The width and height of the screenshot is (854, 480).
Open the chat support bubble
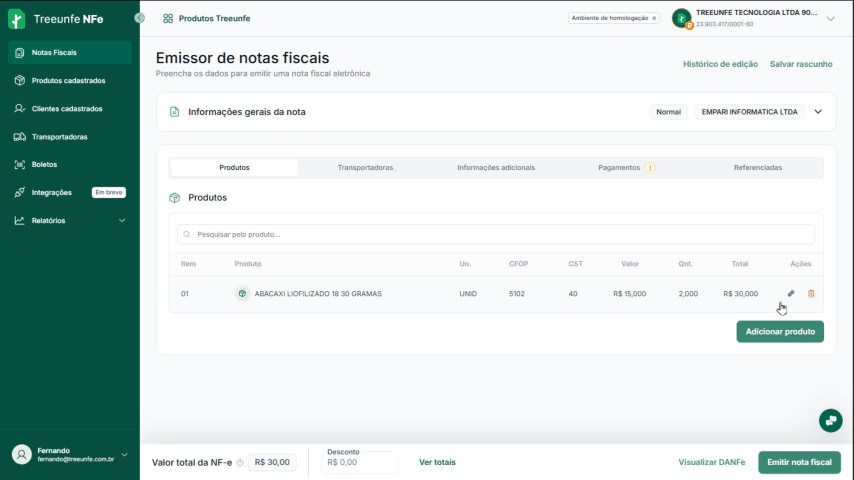[x=830, y=420]
